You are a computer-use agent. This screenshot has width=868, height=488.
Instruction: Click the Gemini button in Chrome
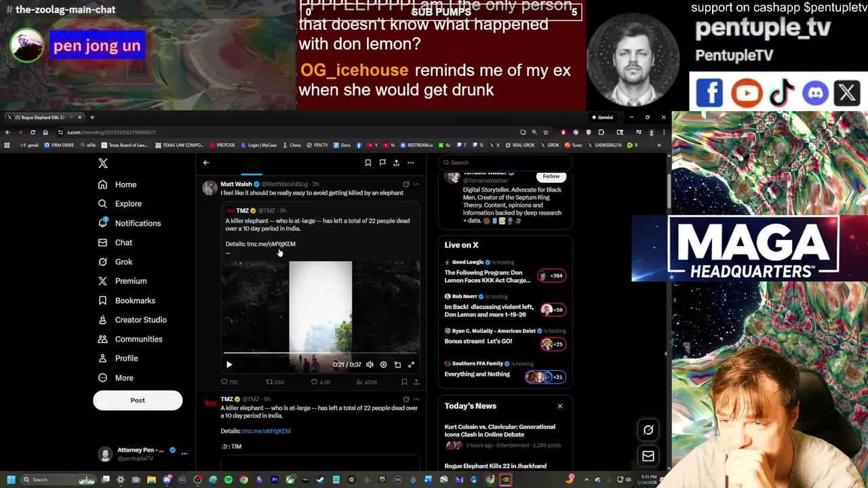[x=602, y=117]
